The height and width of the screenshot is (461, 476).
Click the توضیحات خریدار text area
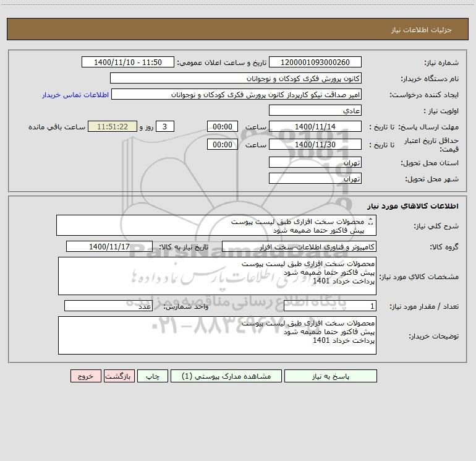(217, 335)
